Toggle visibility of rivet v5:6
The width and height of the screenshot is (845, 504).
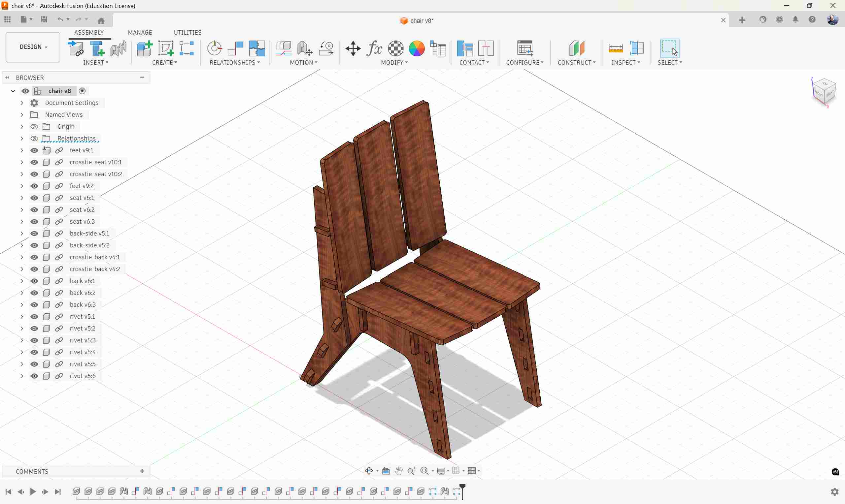point(34,376)
